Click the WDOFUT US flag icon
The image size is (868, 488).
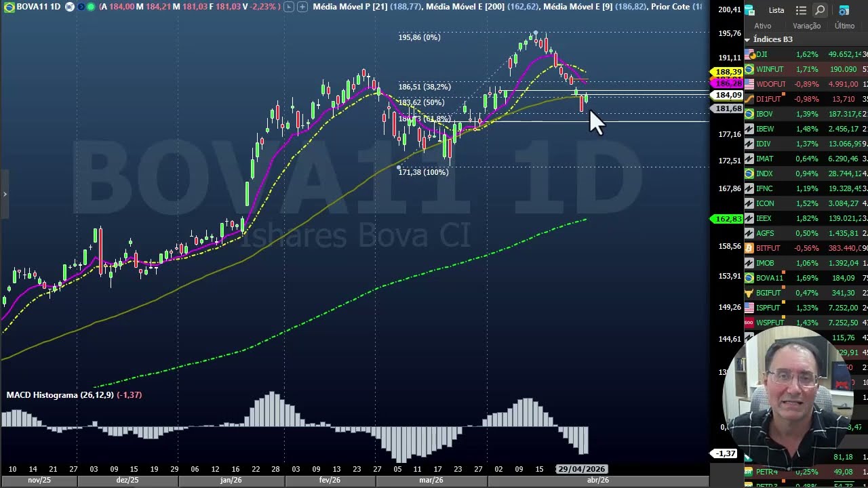(749, 84)
